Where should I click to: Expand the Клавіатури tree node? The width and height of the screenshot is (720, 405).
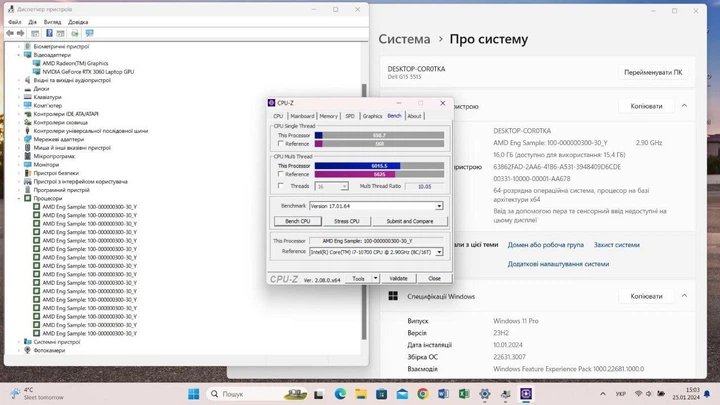(x=19, y=97)
